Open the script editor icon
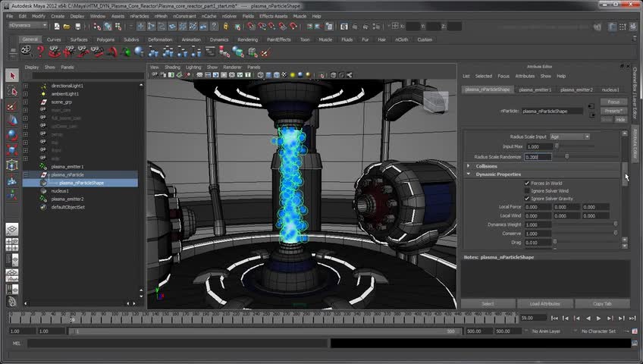 (635, 343)
